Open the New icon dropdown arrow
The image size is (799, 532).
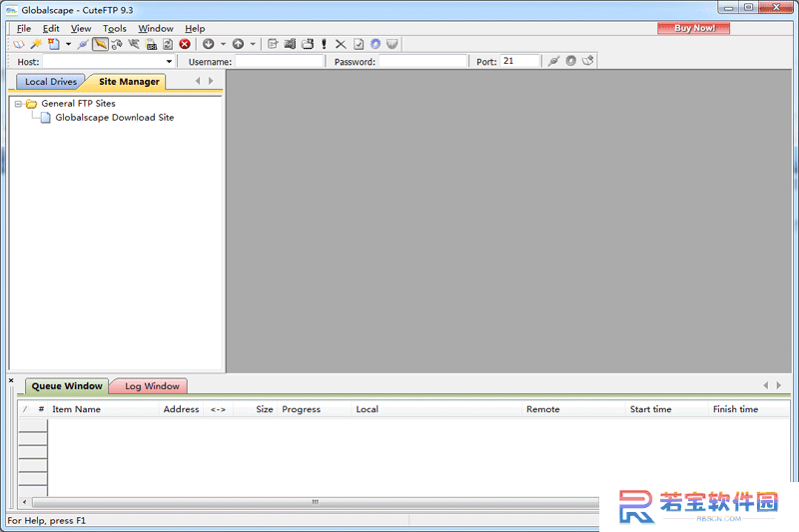[68, 44]
